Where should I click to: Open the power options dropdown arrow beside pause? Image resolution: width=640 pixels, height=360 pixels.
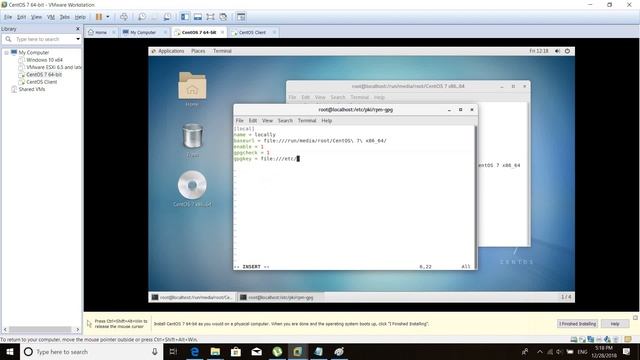click(x=108, y=17)
